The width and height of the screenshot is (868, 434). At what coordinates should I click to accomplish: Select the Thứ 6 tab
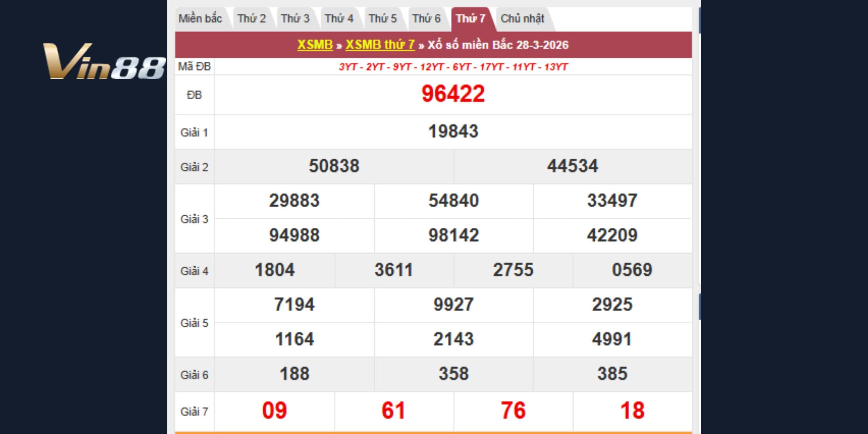[x=426, y=18]
